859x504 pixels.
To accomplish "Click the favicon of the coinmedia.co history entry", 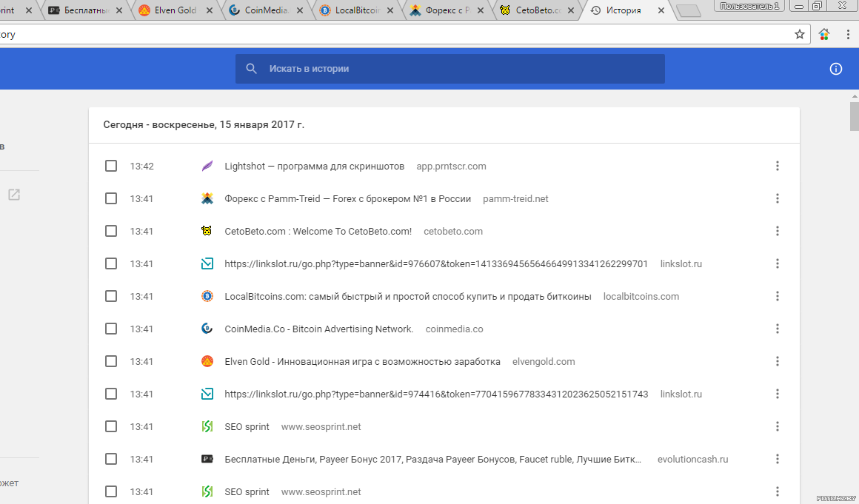I will click(x=207, y=329).
